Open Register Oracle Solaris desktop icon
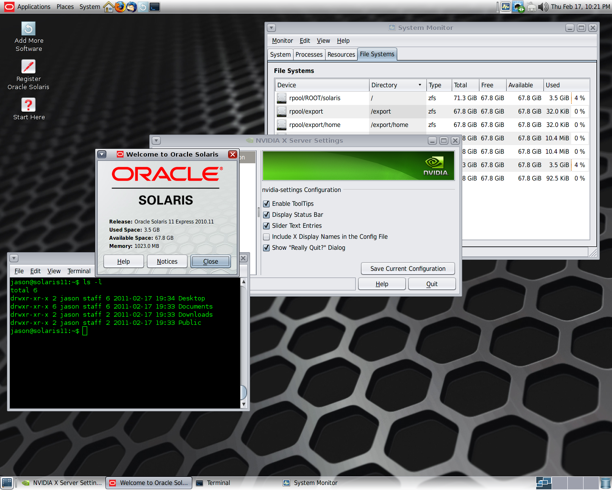Screen dimensions: 612x490 click(28, 75)
